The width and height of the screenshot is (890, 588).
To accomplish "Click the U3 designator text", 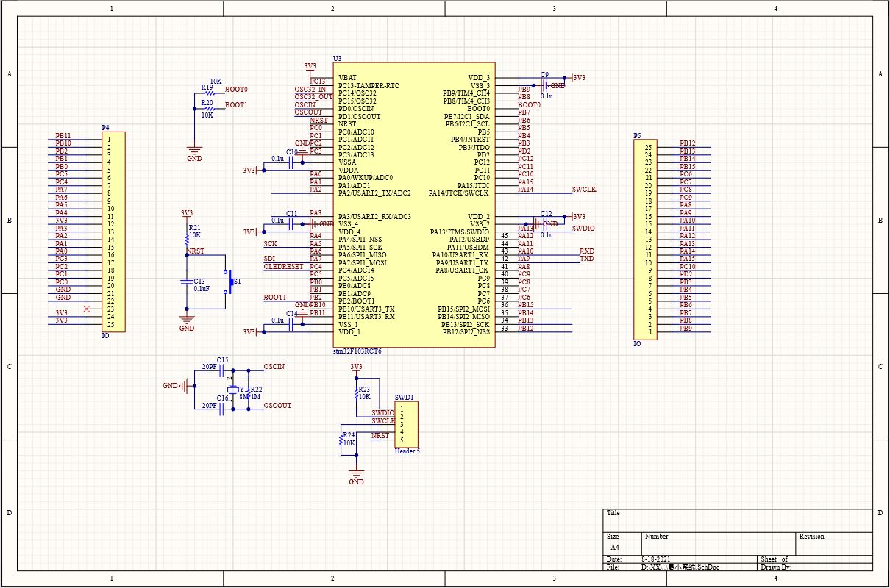I will pos(337,58).
